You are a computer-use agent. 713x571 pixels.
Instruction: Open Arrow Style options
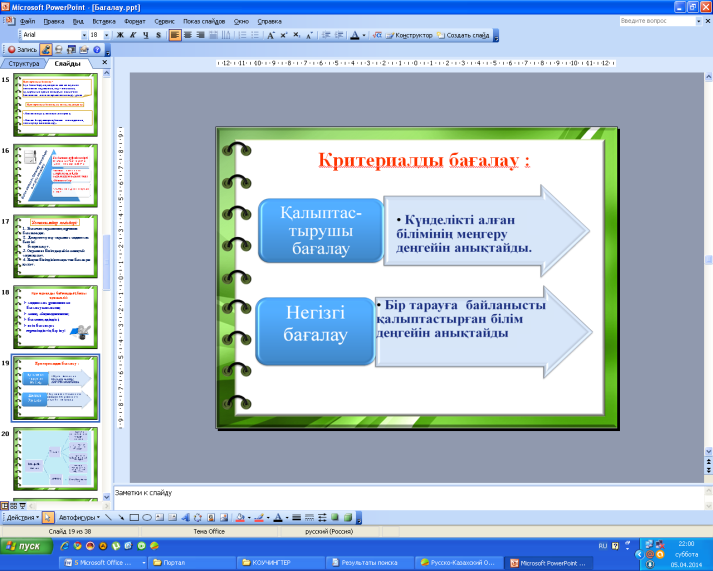click(322, 517)
